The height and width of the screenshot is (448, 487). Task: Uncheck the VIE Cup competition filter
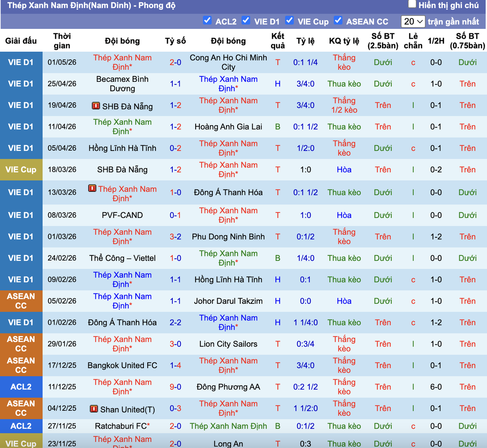[x=290, y=20]
